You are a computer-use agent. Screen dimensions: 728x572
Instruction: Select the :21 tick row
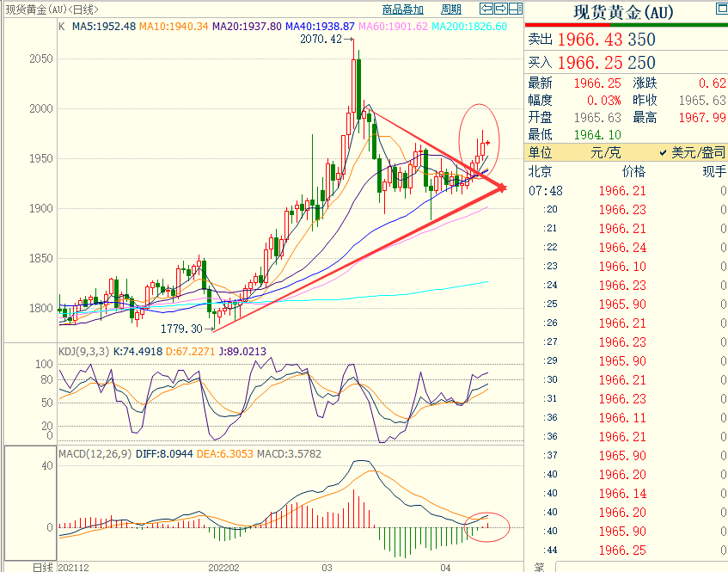coord(627,229)
